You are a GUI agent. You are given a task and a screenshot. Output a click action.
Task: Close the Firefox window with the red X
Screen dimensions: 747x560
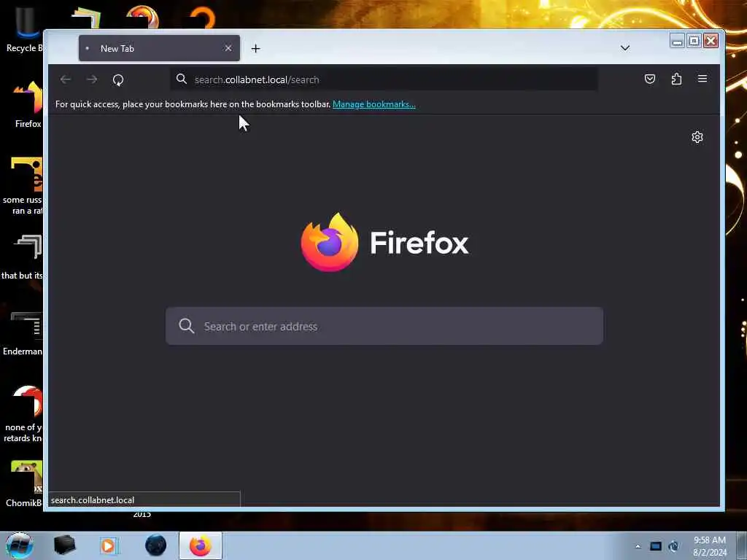(x=711, y=41)
